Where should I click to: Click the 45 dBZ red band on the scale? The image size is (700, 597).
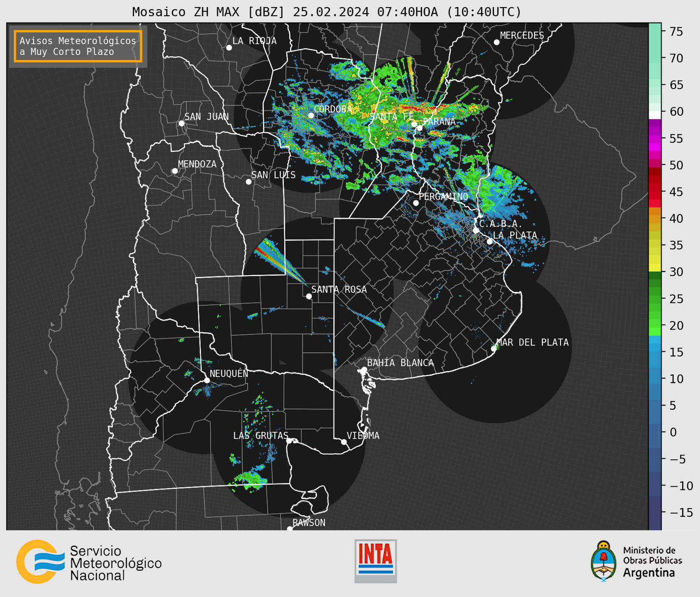click(x=655, y=192)
